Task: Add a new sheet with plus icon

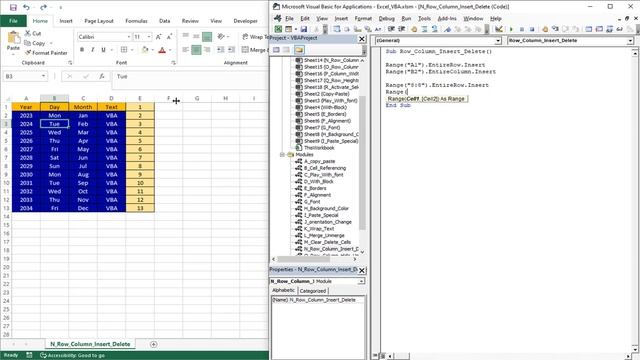Action: pyautogui.click(x=153, y=344)
